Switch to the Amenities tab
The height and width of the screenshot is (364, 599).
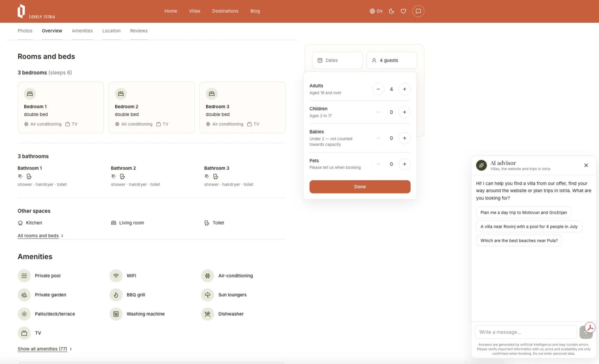click(82, 31)
